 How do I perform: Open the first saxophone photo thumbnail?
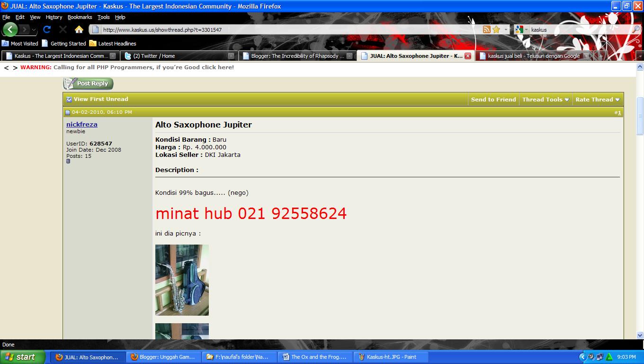182,280
